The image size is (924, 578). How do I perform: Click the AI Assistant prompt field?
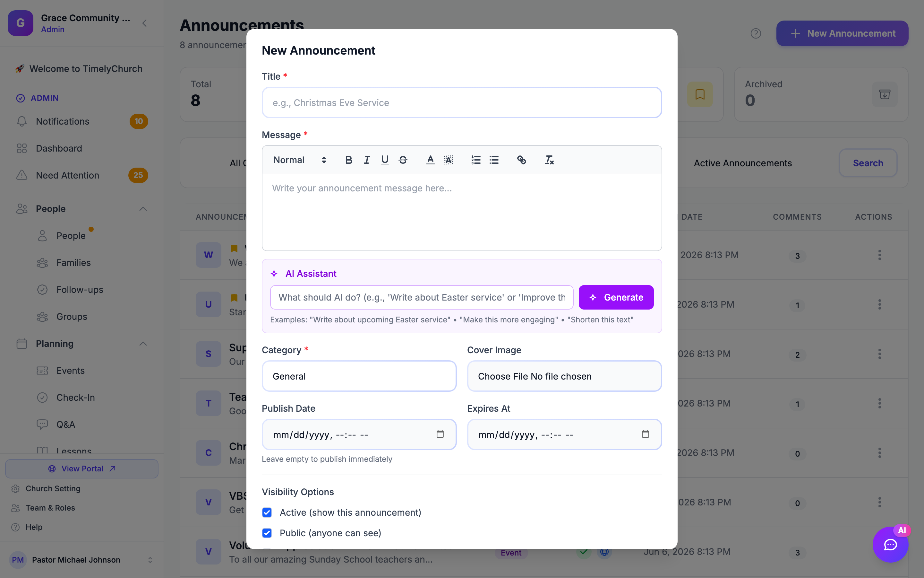click(422, 297)
